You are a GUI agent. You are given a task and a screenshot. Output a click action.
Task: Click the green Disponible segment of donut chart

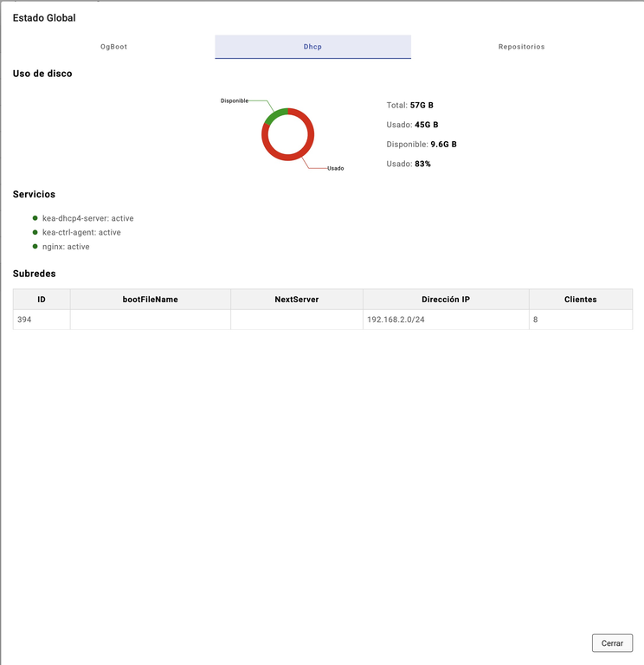point(274,114)
